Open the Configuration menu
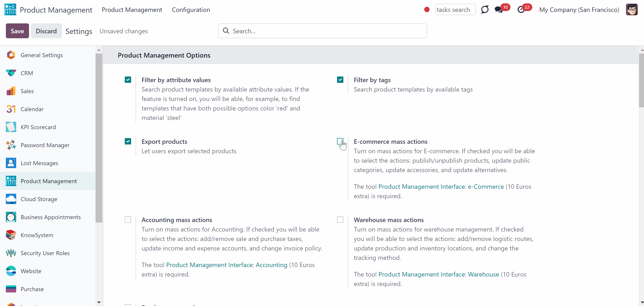The image size is (644, 306). click(191, 10)
